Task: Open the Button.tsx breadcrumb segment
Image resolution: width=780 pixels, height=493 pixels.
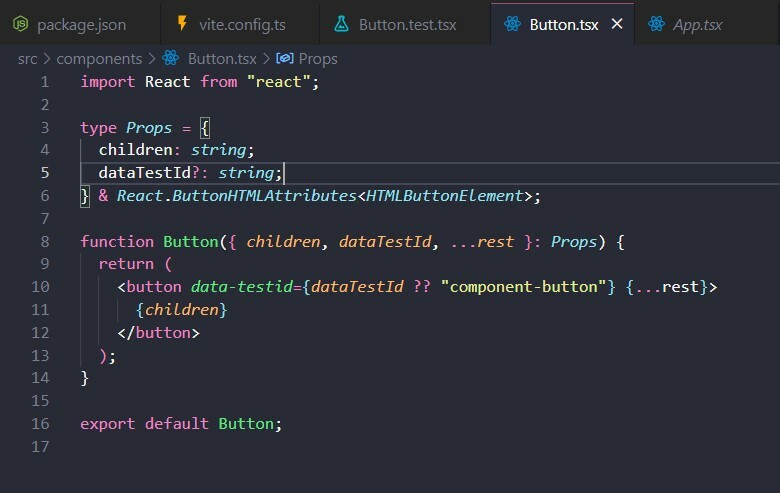Action: [222, 59]
